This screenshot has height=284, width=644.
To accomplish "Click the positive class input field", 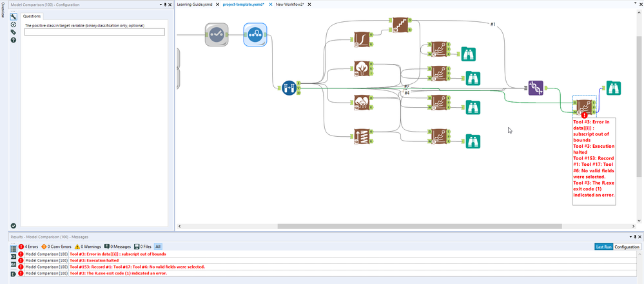I will coord(95,32).
